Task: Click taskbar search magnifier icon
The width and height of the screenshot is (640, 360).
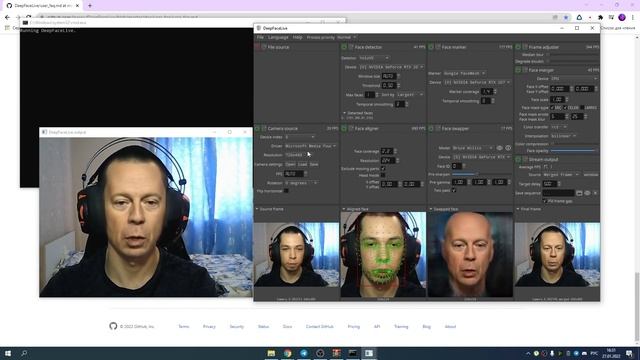Action: tap(24, 353)
